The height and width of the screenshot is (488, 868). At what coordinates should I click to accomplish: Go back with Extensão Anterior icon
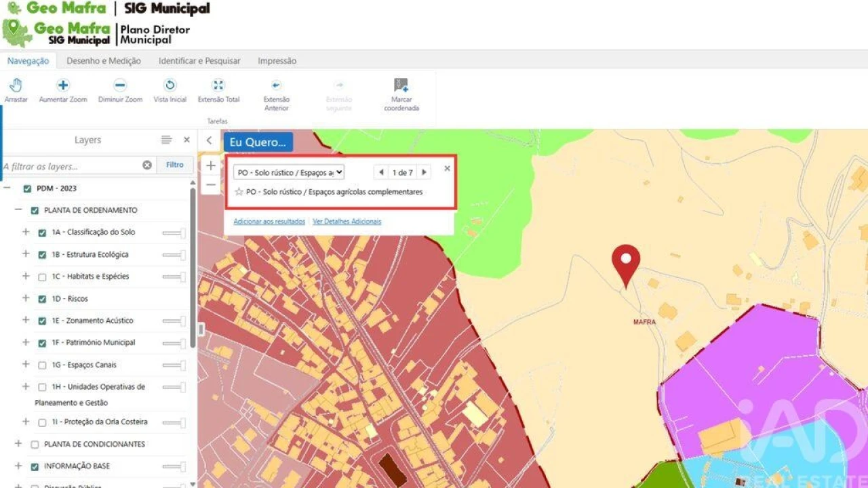pos(276,85)
